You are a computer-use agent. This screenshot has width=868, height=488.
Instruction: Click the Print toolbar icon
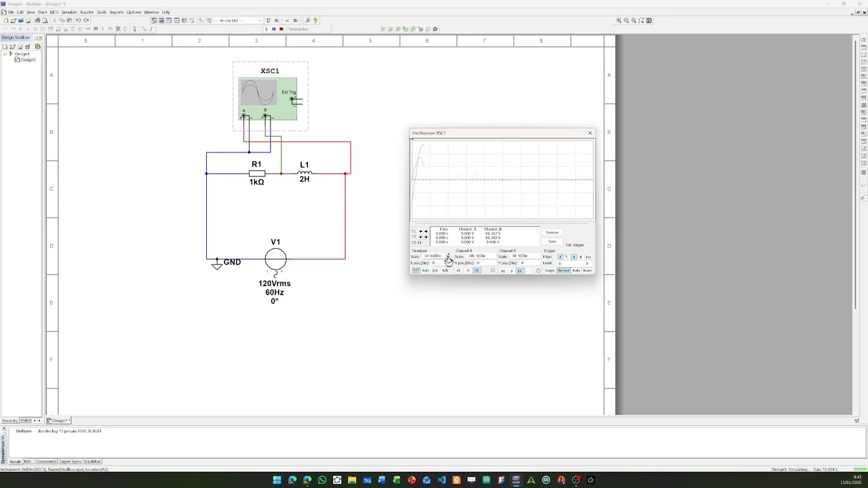[x=37, y=20]
